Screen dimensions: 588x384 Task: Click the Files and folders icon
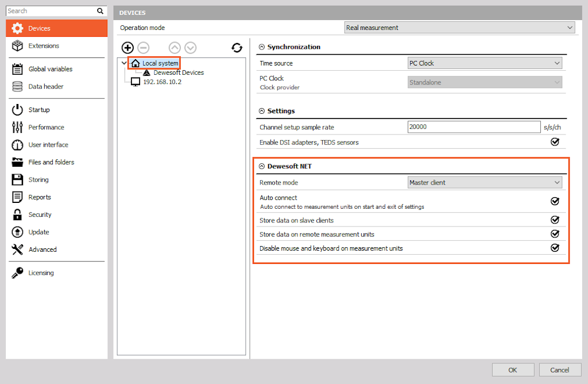tap(17, 162)
